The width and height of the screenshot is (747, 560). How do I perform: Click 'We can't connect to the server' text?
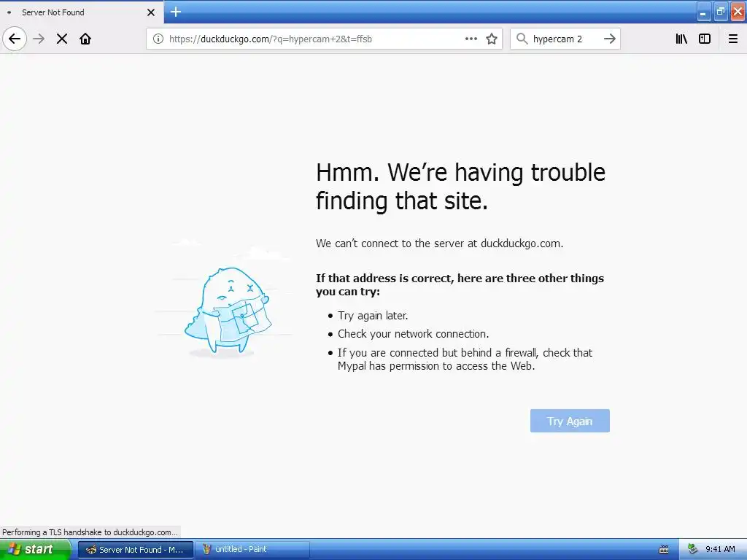pos(439,244)
